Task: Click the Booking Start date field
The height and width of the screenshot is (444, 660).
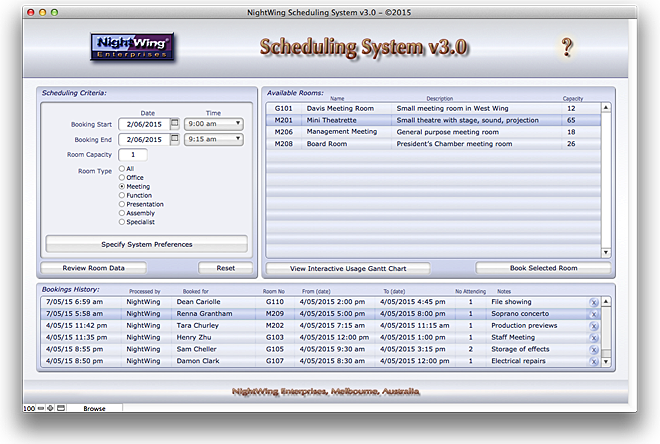Action: coord(144,124)
